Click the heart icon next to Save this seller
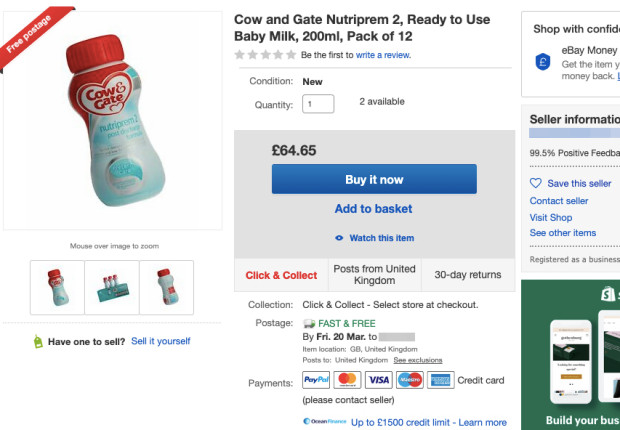Image resolution: width=620 pixels, height=430 pixels. (x=535, y=183)
